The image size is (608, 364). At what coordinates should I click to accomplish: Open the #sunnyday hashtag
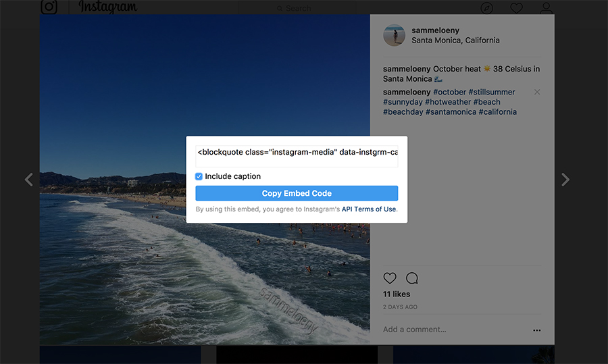pos(403,102)
